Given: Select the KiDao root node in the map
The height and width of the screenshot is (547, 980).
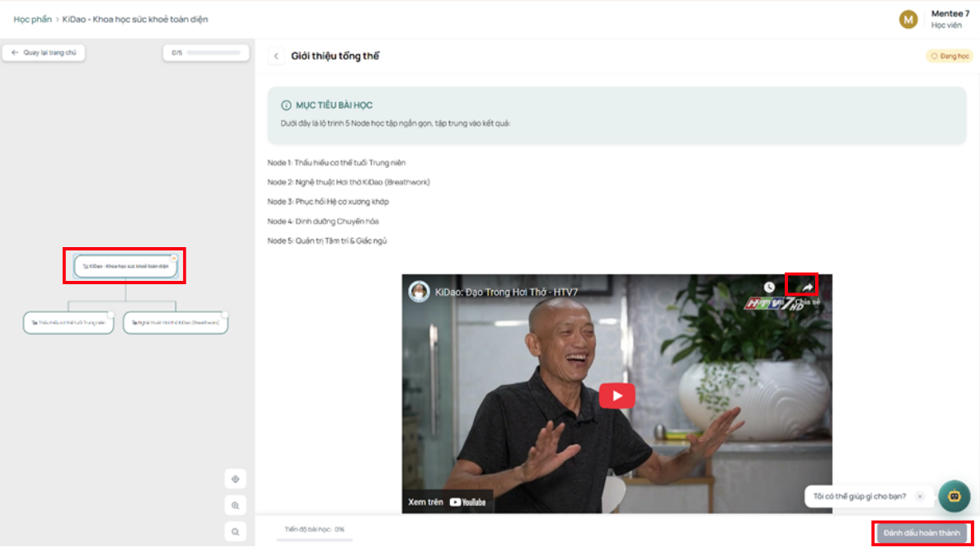Looking at the screenshot, I should coord(125,266).
